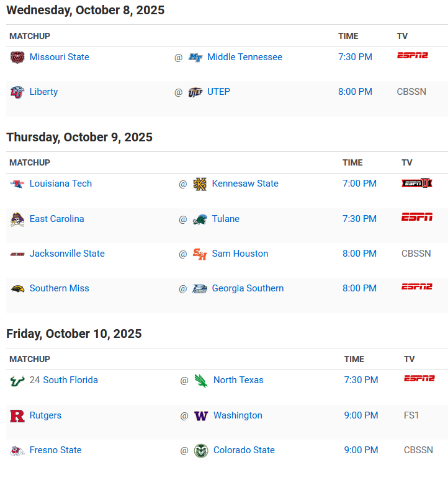Select the 7:30 PM Missouri State game time
Viewport: 448px width, 478px height.
pos(355,57)
